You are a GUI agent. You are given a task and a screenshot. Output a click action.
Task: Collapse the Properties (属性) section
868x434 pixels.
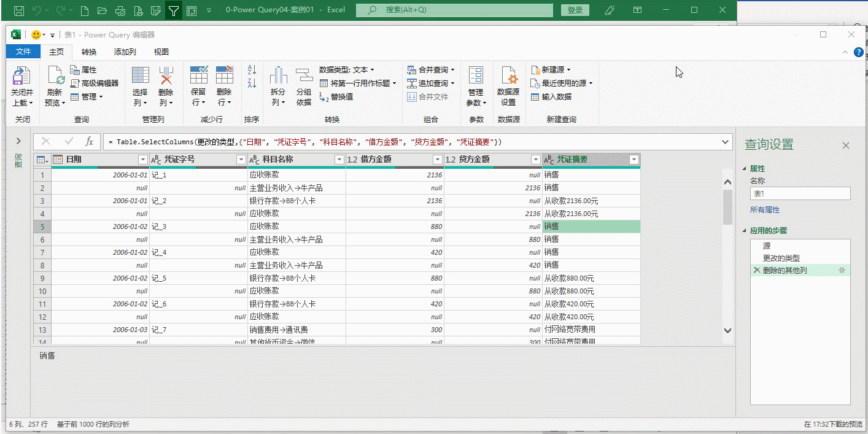[x=745, y=169]
